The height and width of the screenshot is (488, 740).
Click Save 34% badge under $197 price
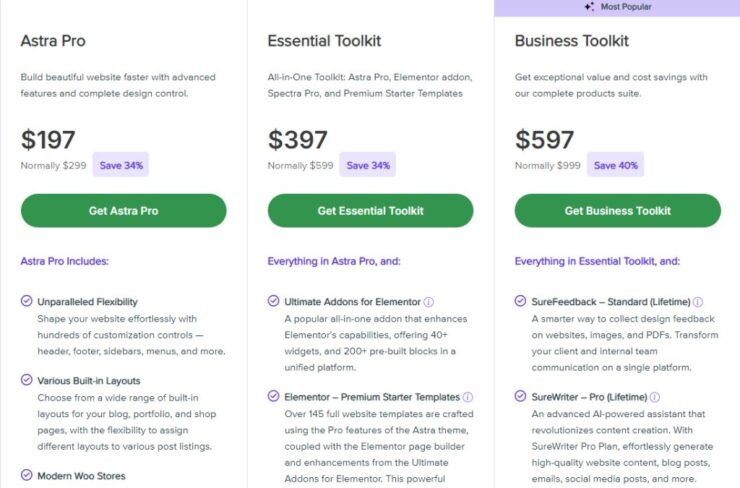(x=121, y=165)
